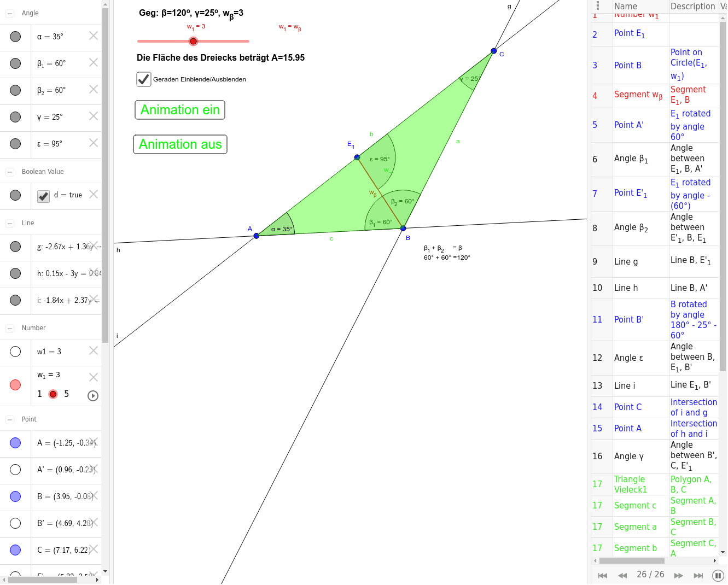Click the Description column header
This screenshot has width=728, height=585.
(x=693, y=6)
